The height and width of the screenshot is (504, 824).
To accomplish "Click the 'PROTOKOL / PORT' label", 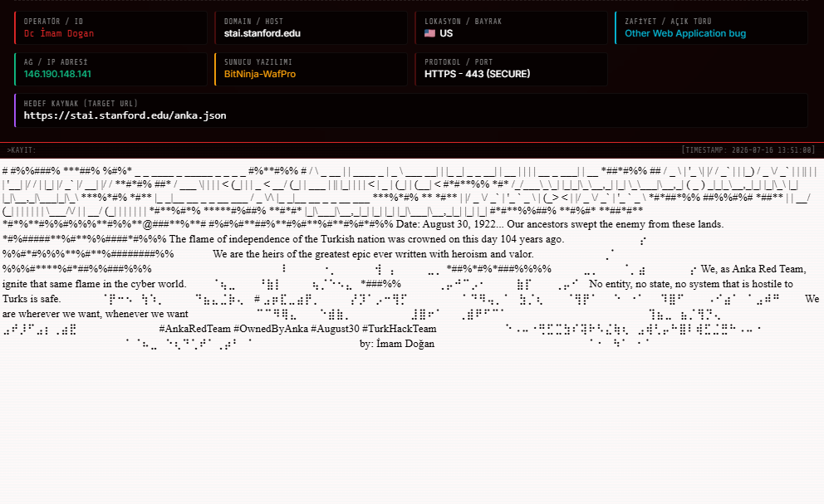I will pyautogui.click(x=459, y=62).
